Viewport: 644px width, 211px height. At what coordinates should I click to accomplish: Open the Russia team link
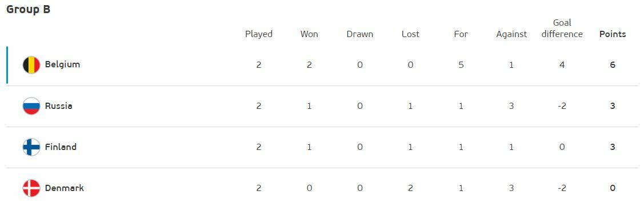click(59, 105)
